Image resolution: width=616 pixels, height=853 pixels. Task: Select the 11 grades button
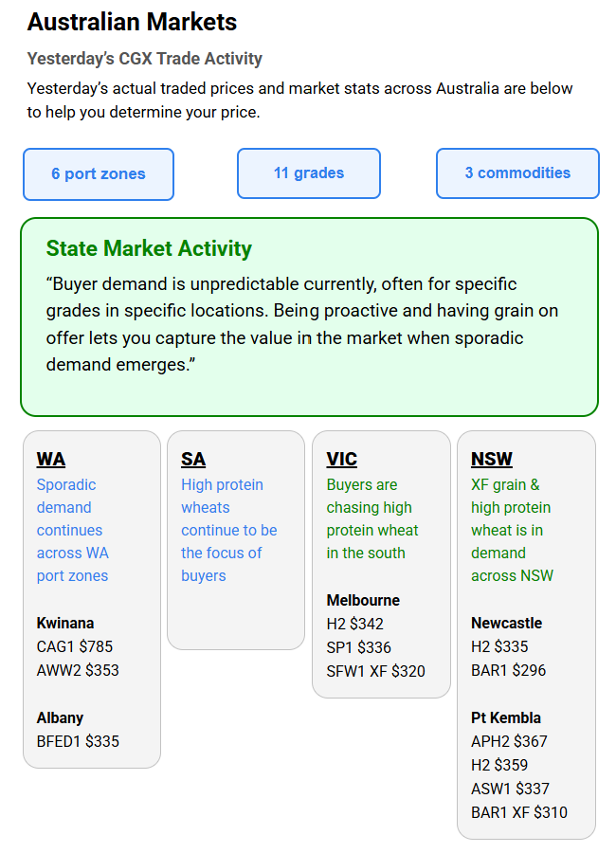click(309, 173)
